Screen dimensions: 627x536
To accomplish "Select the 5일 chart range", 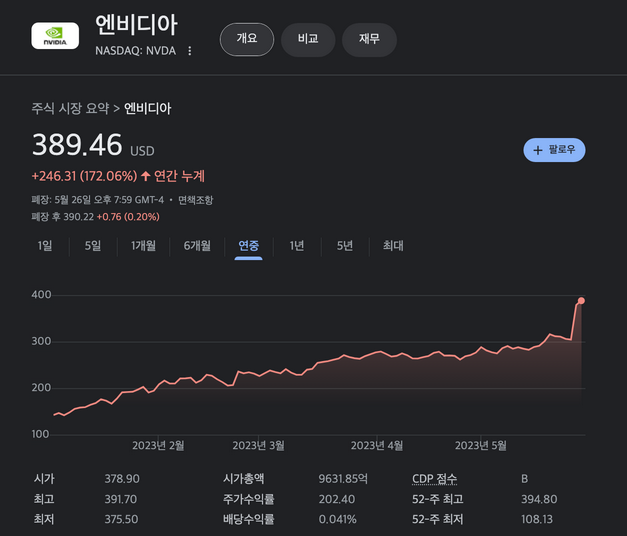I will click(93, 246).
